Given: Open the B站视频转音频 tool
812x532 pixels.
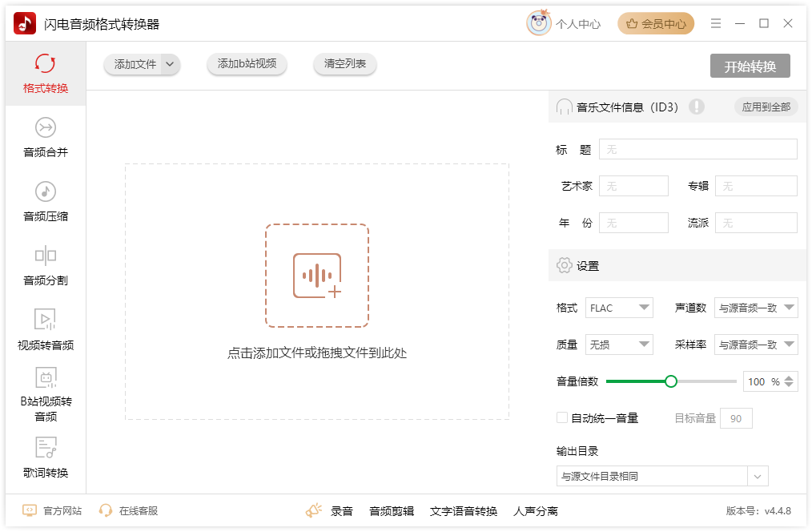Looking at the screenshot, I should (46, 395).
